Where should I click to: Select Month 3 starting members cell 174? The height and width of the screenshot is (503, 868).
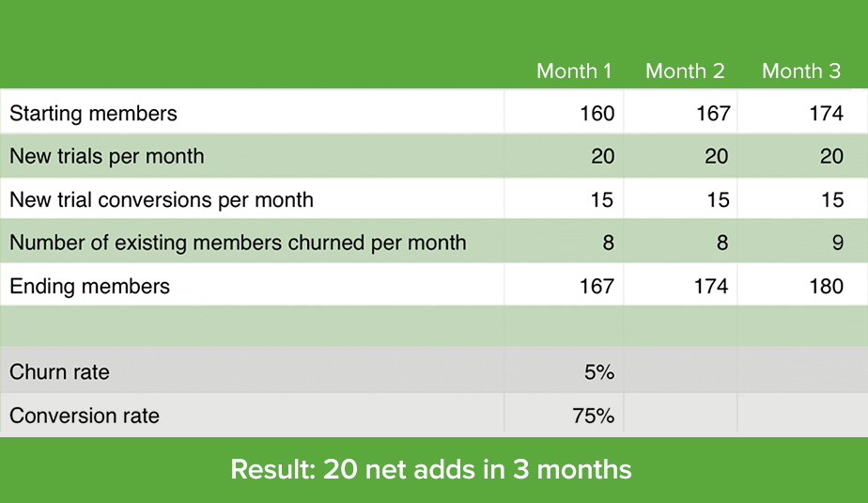point(826,114)
